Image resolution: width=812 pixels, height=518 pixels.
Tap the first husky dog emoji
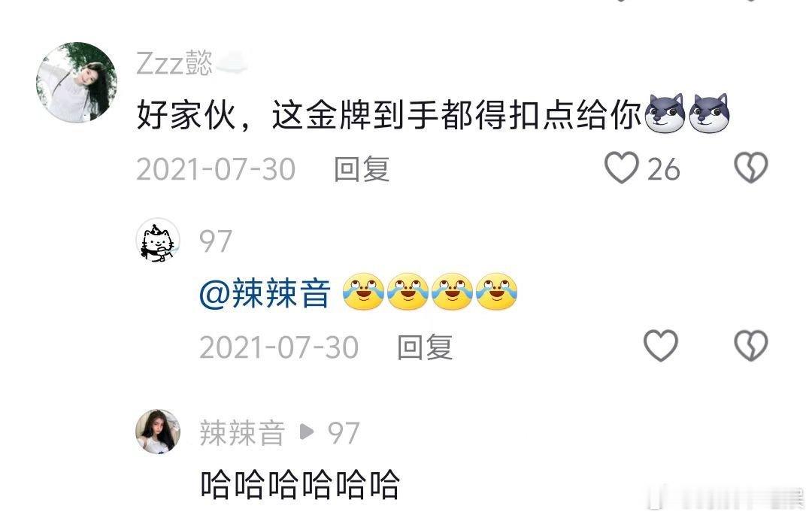point(665,114)
